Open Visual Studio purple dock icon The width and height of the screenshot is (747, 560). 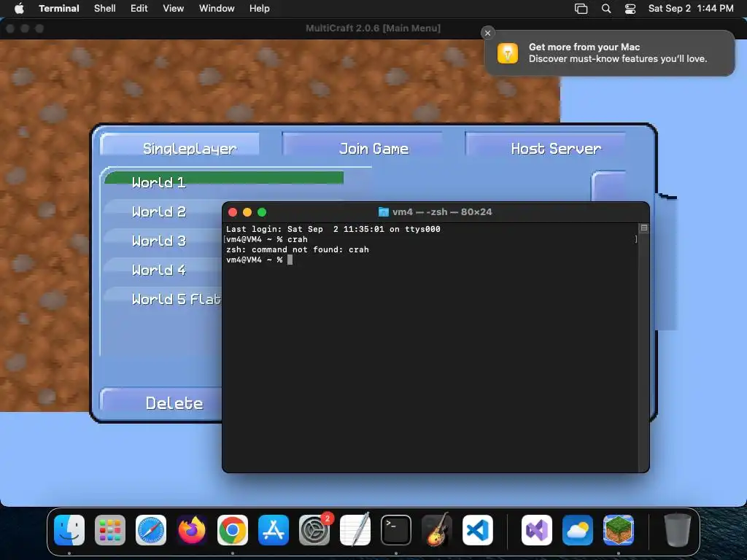tap(537, 529)
